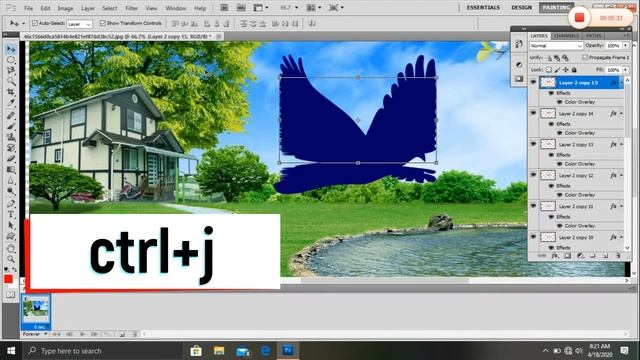
Task: Click Windows search box on taskbar
Action: pyautogui.click(x=102, y=351)
